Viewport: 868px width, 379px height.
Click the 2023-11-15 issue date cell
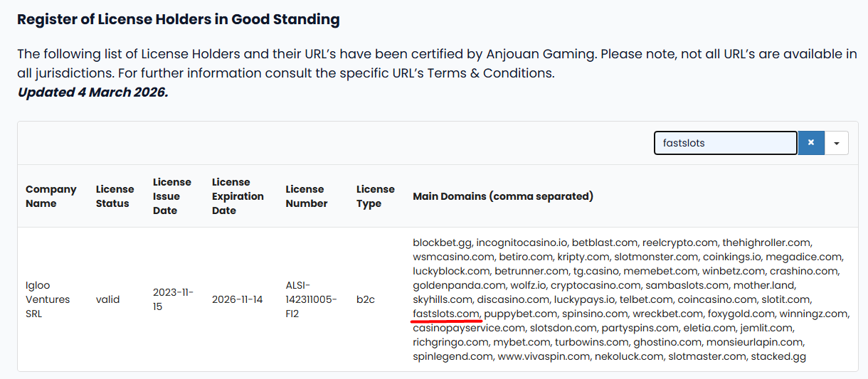pos(173,299)
